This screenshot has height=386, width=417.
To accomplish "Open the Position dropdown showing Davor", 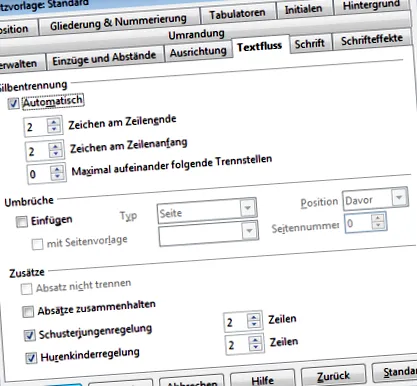I will tap(399, 198).
